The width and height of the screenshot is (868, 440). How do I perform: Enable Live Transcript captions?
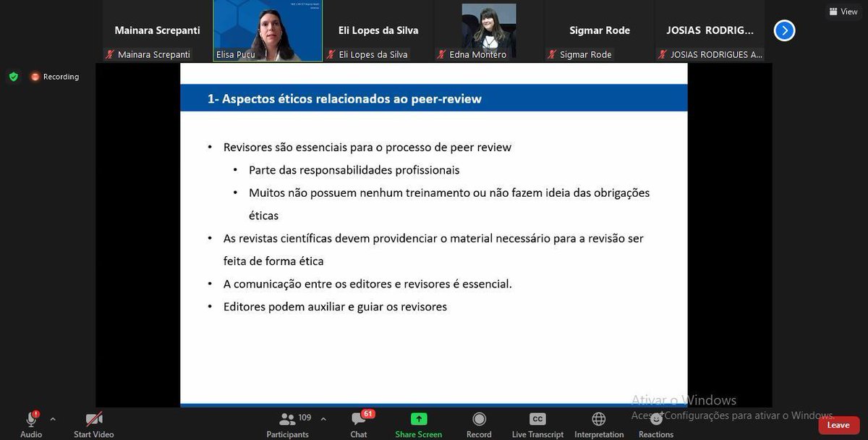tap(537, 424)
